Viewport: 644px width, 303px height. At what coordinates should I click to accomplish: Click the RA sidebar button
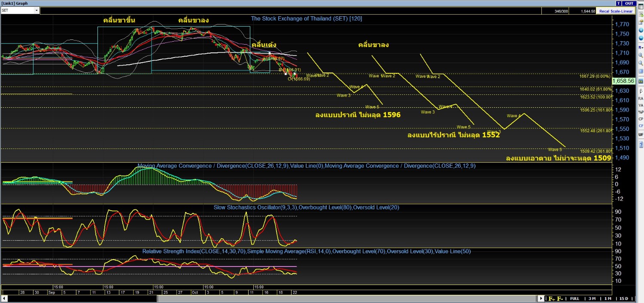coord(641,98)
